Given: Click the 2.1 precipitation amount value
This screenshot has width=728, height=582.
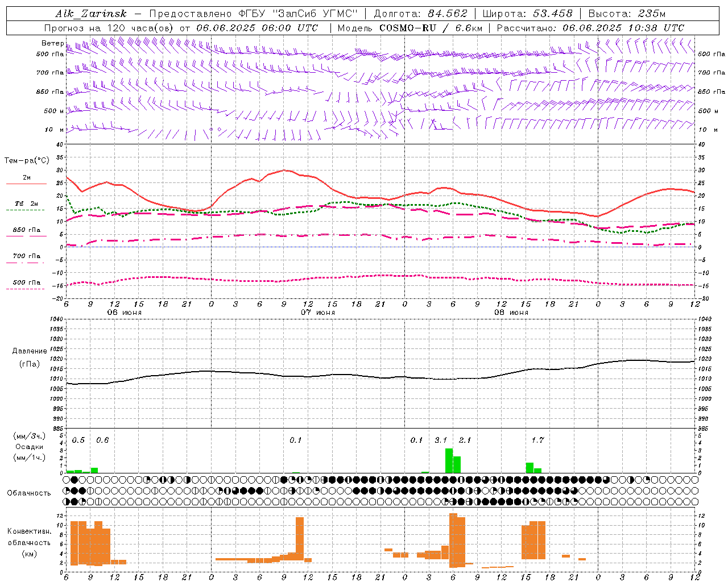Looking at the screenshot, I should tap(465, 440).
